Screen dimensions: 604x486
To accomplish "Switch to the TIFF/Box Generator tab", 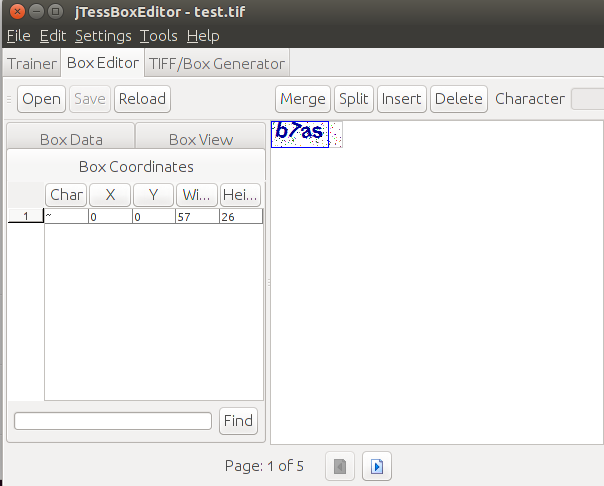I will [x=217, y=64].
